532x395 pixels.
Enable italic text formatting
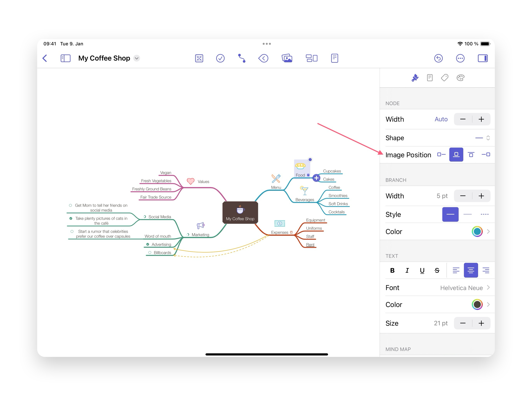[x=407, y=270]
